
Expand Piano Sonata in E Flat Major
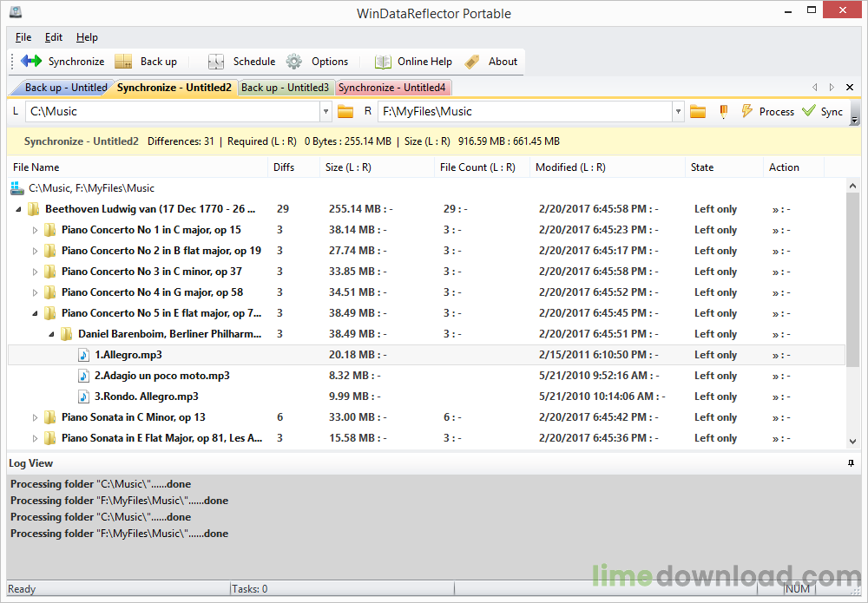[x=35, y=438]
